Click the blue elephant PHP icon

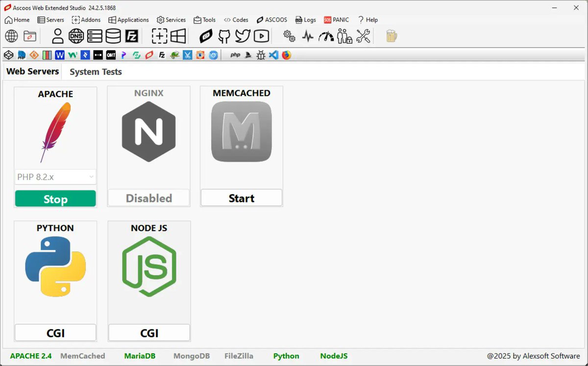(22, 55)
